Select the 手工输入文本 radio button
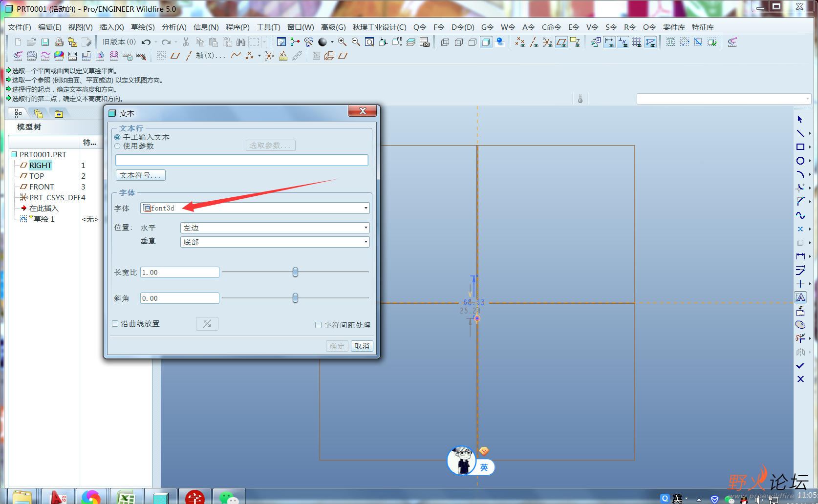This screenshot has height=504, width=818. pos(117,137)
